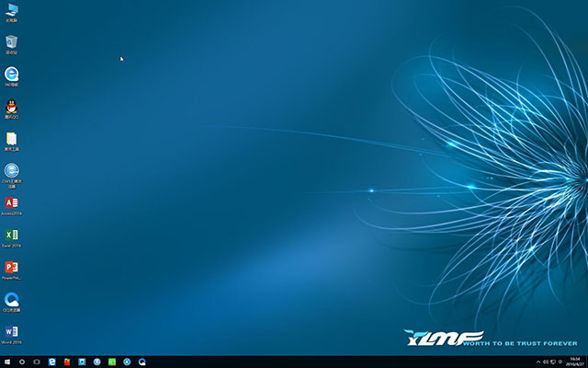This screenshot has width=588, height=368.
Task: Open the Windows Start menu
Action: point(6,362)
